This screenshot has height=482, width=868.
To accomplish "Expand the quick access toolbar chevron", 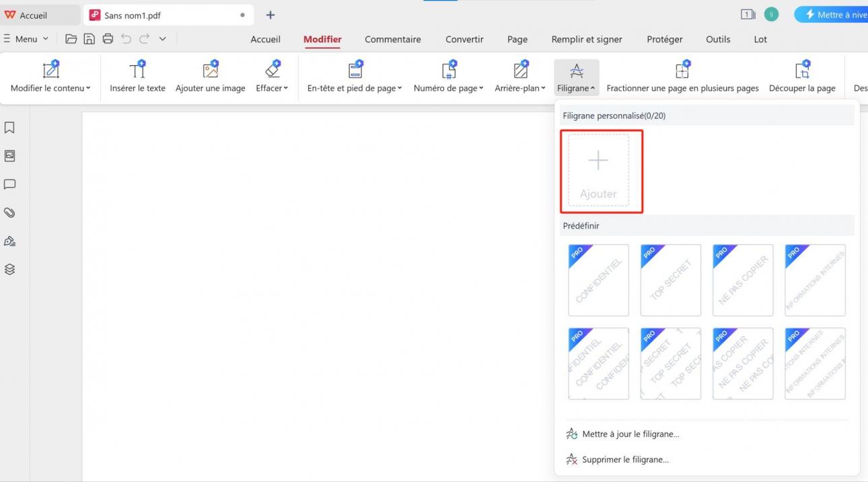I will [x=162, y=39].
